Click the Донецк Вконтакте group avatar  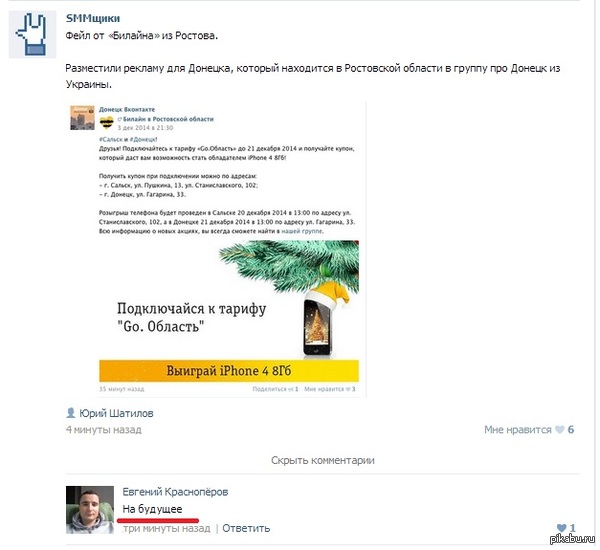(x=82, y=118)
